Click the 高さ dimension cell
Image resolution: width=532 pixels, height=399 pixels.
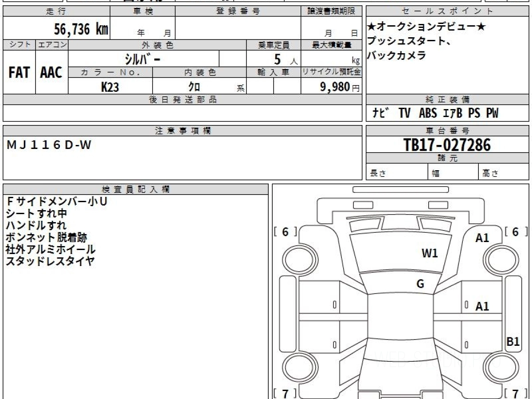tap(504, 172)
